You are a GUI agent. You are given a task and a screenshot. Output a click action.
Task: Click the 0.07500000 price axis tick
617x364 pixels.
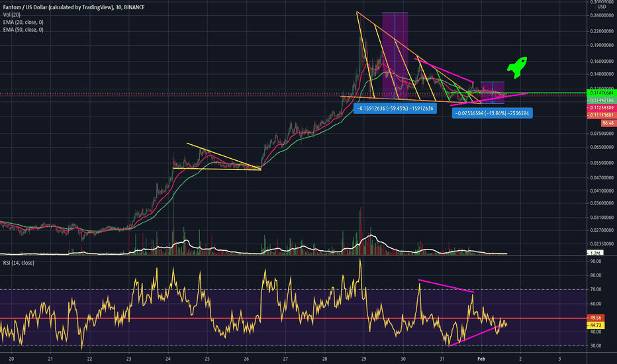pos(602,134)
